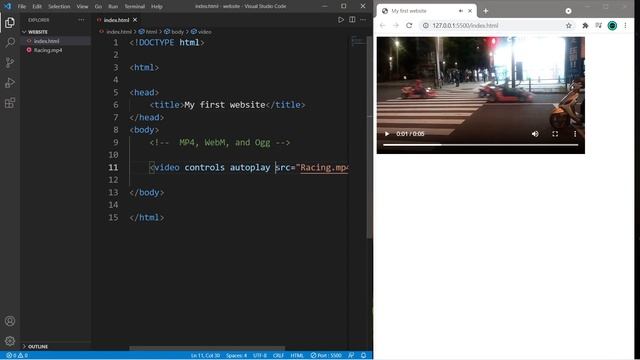Screen dimensions: 640x360
Task: Seek on the video progress bar
Action: pos(480,144)
